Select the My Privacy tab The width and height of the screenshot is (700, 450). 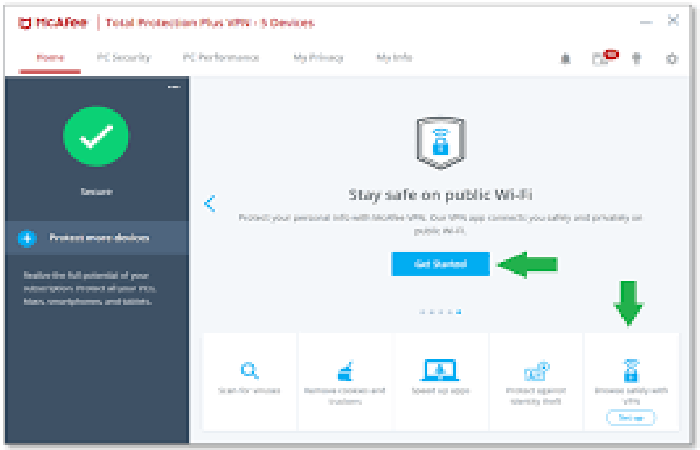point(317,58)
